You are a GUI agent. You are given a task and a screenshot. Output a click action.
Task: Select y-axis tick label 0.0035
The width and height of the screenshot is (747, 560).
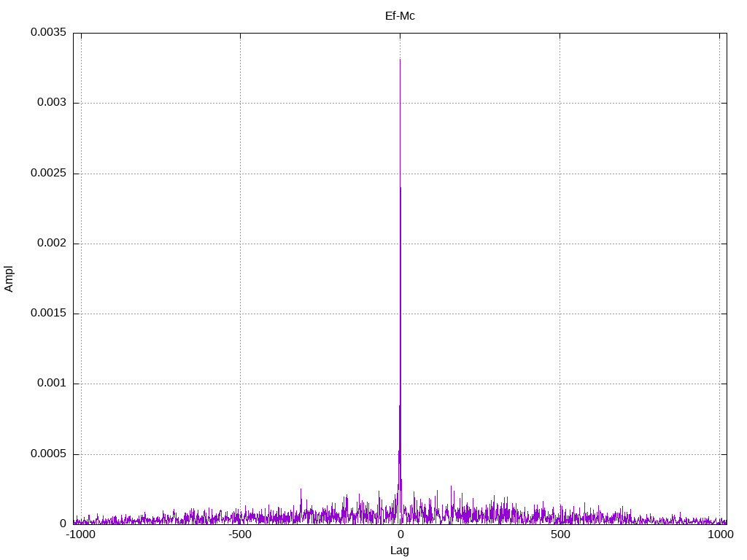click(x=49, y=32)
